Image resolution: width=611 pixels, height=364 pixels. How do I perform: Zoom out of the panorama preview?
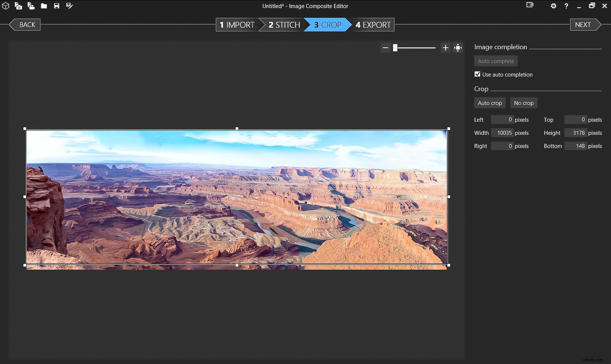(385, 48)
